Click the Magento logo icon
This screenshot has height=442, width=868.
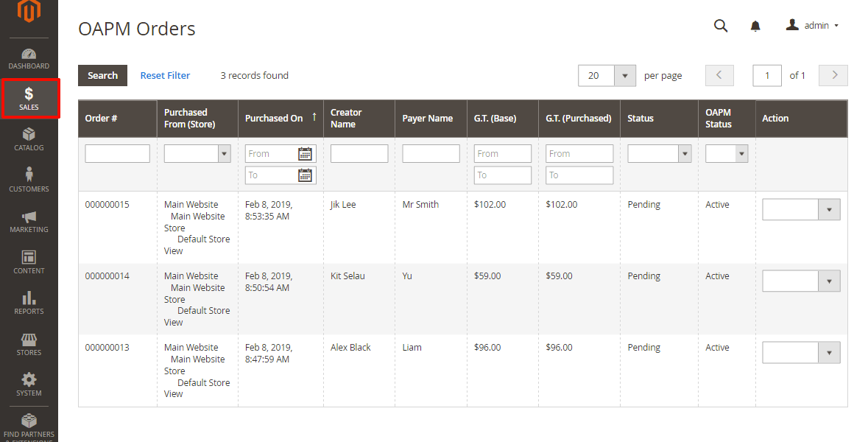click(29, 13)
